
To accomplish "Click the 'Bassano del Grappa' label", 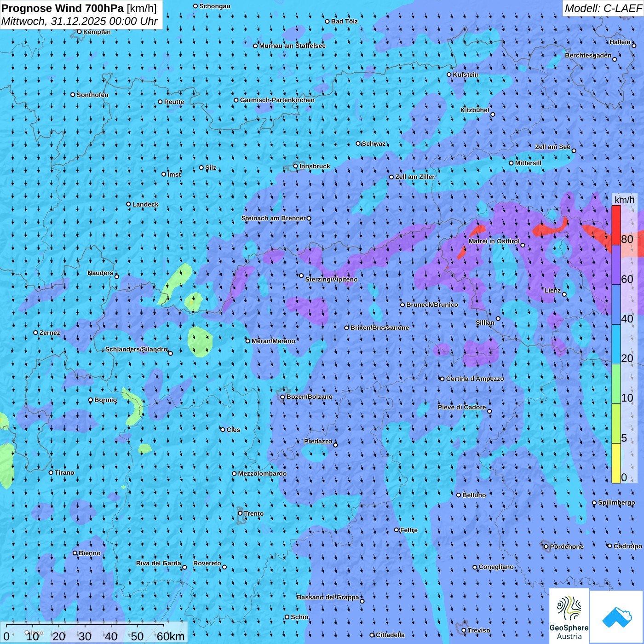I will click(x=328, y=597).
